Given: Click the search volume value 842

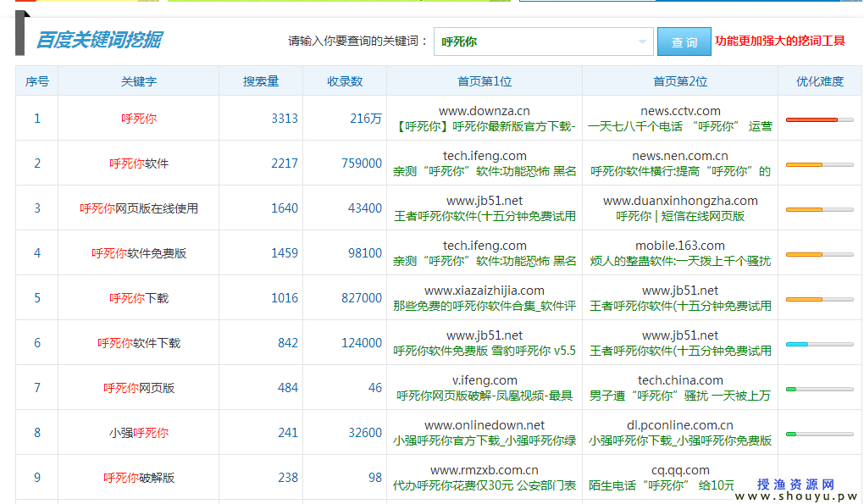Looking at the screenshot, I should tap(288, 343).
